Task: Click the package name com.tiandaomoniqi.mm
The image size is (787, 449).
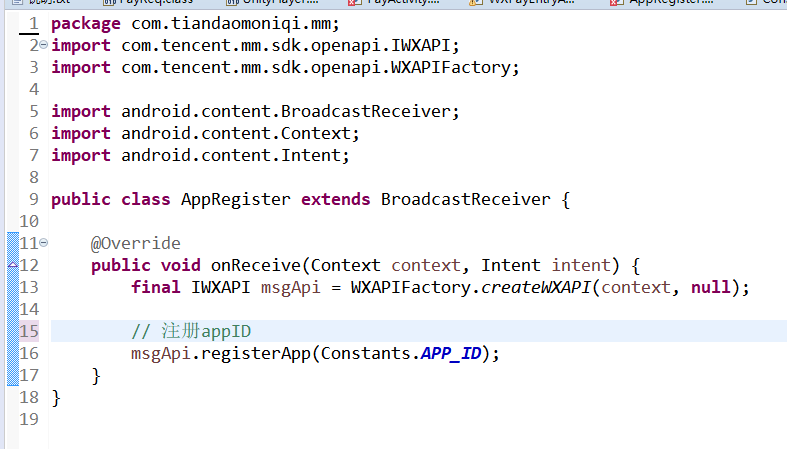Action: tap(230, 24)
